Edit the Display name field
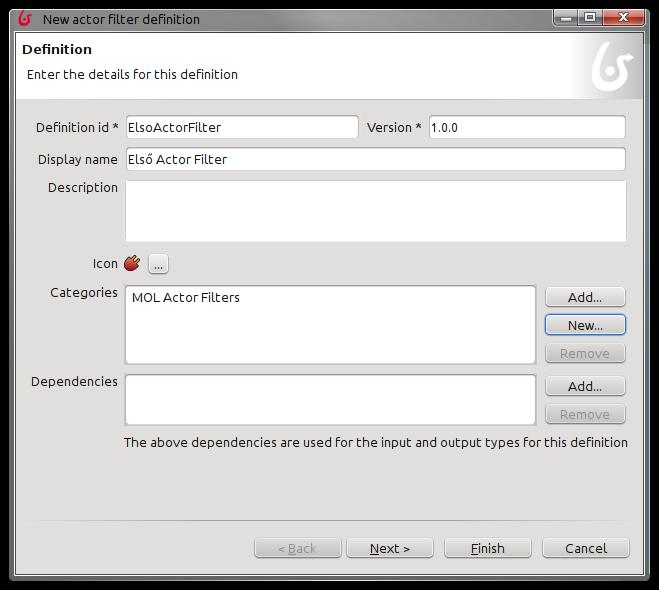Screen dimensions: 659x590 pos(376,159)
